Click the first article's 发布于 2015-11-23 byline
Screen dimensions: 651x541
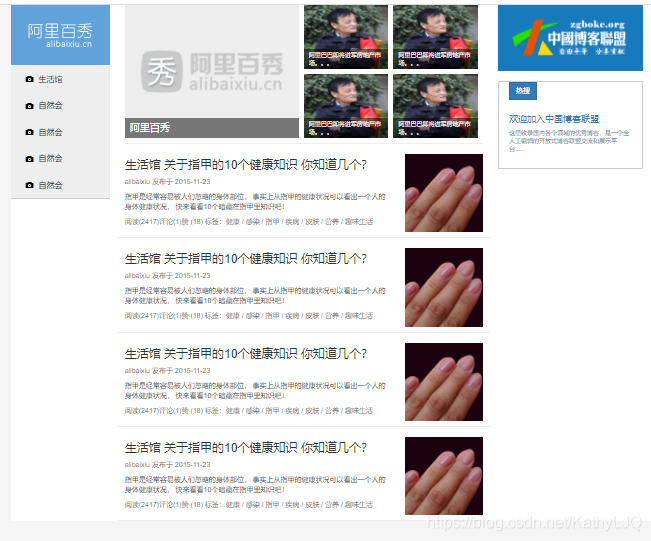[168, 182]
